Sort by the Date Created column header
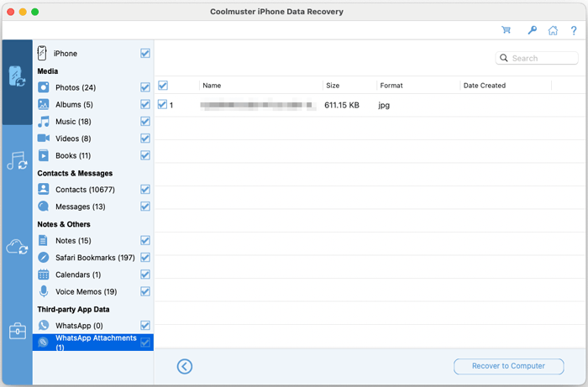 (485, 86)
